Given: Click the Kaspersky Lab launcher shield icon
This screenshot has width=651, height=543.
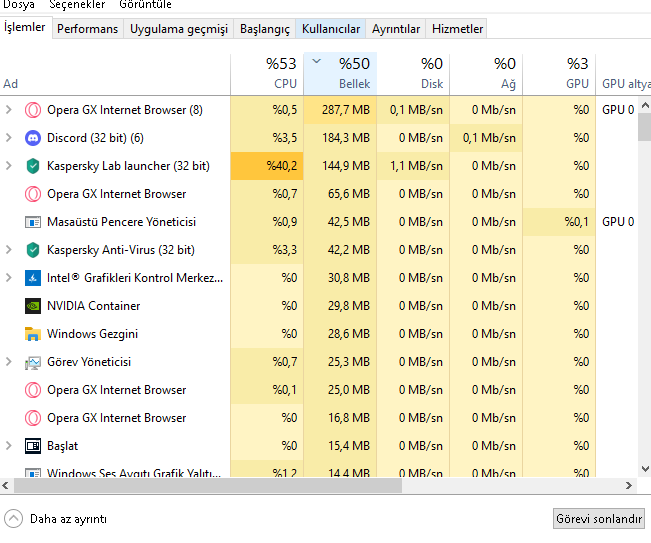Looking at the screenshot, I should (33, 166).
